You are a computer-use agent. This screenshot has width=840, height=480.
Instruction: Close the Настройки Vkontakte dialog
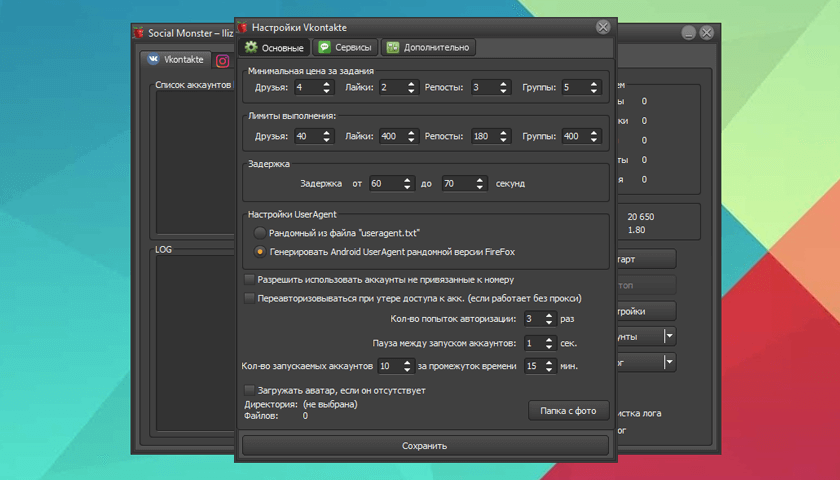(603, 27)
